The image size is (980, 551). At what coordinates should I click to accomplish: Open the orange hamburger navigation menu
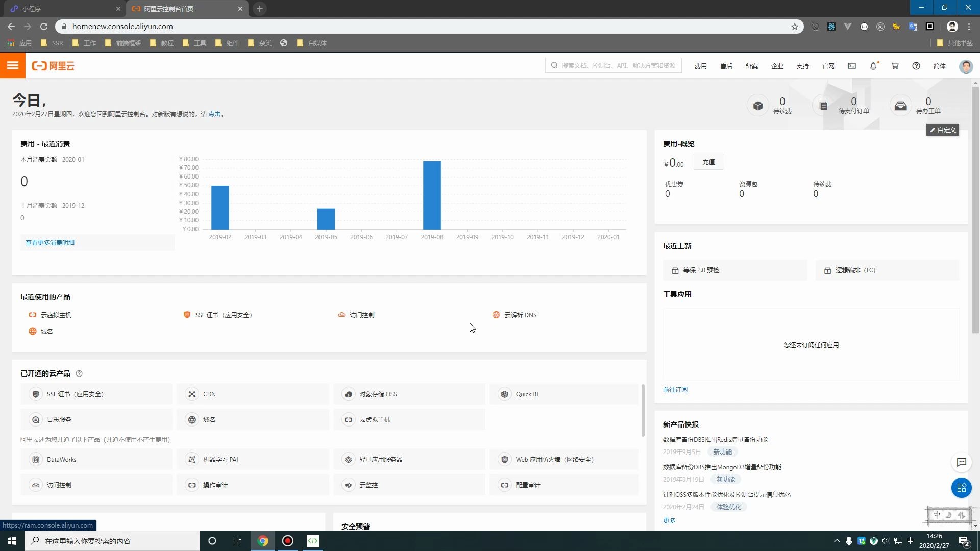click(x=13, y=66)
